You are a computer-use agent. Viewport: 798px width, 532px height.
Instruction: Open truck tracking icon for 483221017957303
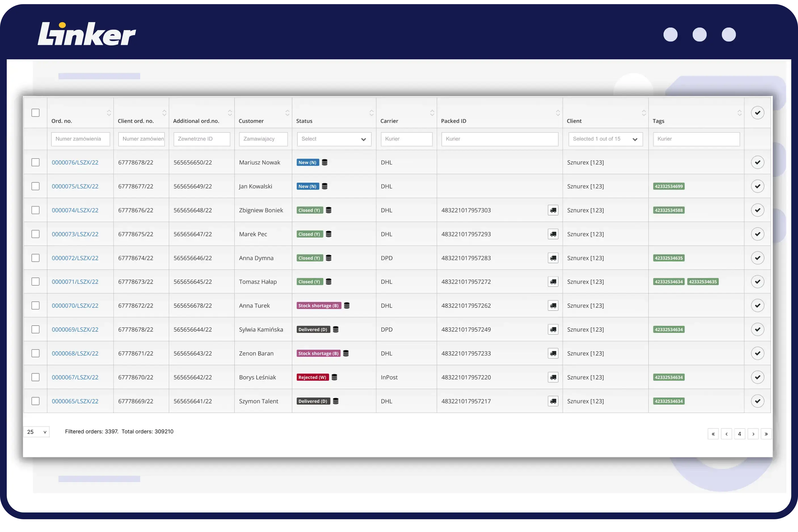553,210
